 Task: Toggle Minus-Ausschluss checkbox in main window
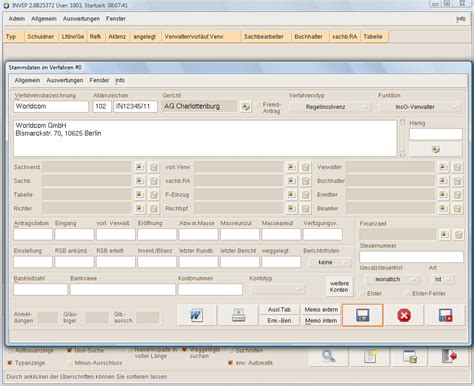coord(70,363)
